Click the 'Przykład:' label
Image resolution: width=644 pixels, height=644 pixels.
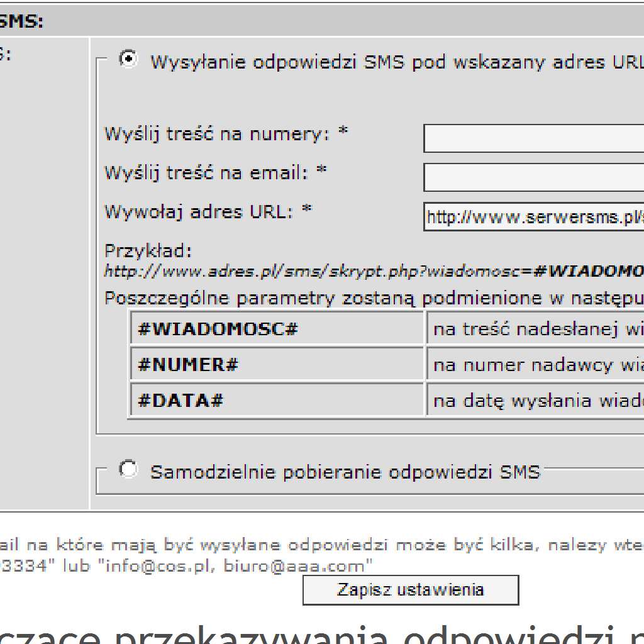[148, 250]
